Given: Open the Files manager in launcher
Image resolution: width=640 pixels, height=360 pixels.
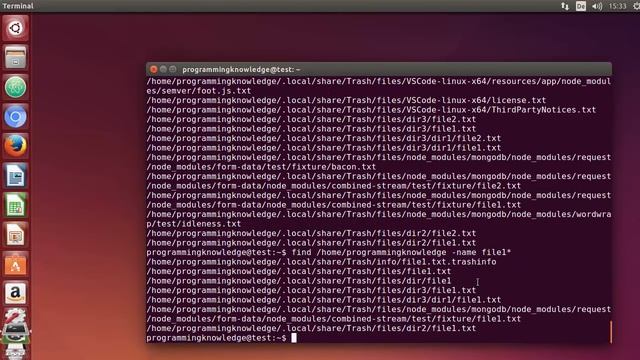Looking at the screenshot, I should click(16, 58).
